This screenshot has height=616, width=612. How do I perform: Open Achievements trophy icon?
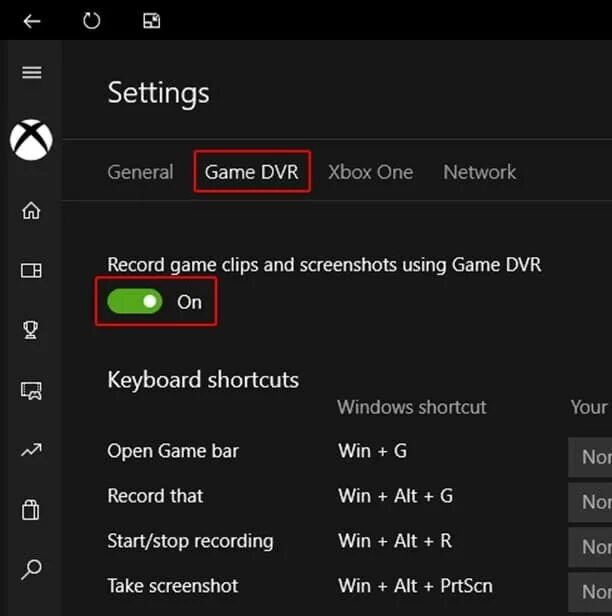(32, 330)
